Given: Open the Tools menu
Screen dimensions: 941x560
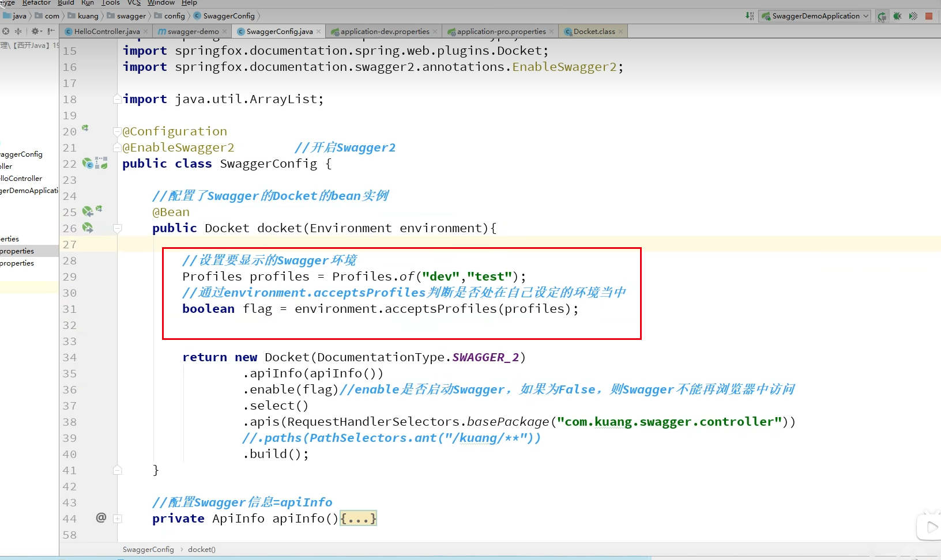Looking at the screenshot, I should coord(111,3).
